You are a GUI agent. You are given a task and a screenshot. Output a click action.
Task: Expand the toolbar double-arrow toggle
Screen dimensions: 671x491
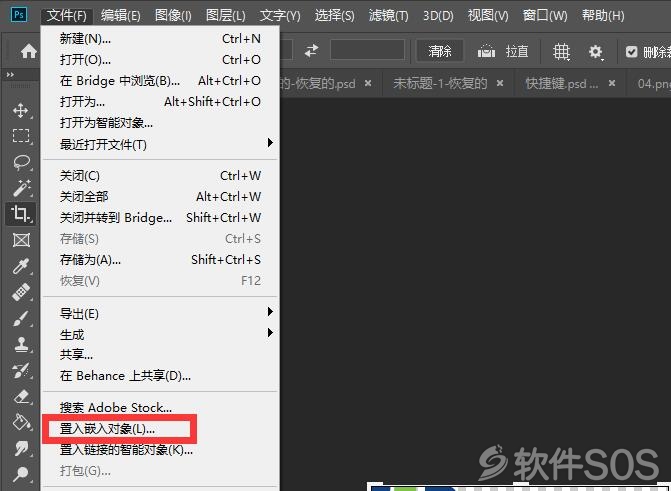point(10,75)
